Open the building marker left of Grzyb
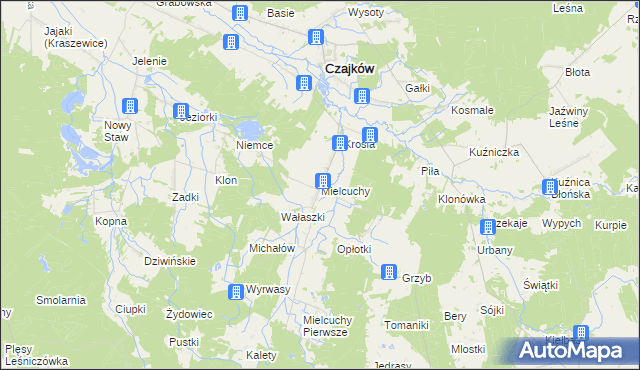640x370 pixels. coord(389,272)
